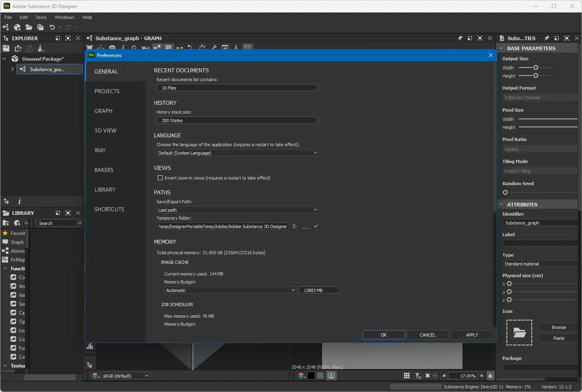
Task: Click the New package icon in main toolbar
Action: click(17, 27)
